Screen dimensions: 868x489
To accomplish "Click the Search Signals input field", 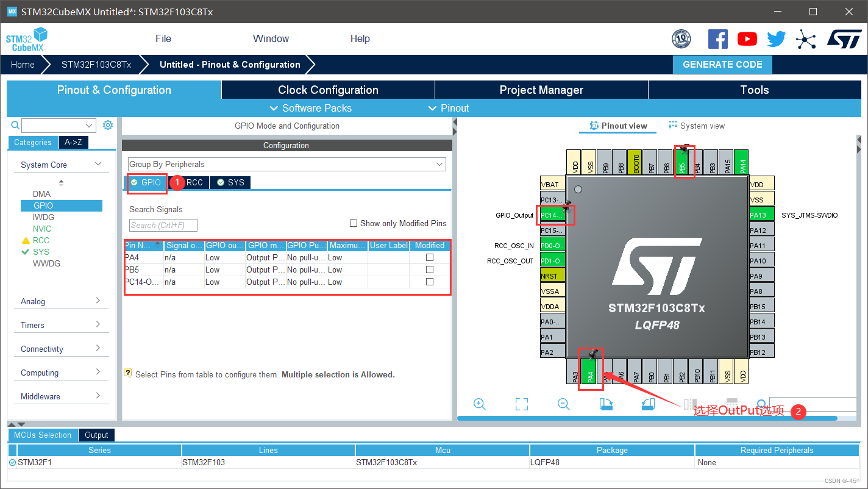I will pos(163,225).
